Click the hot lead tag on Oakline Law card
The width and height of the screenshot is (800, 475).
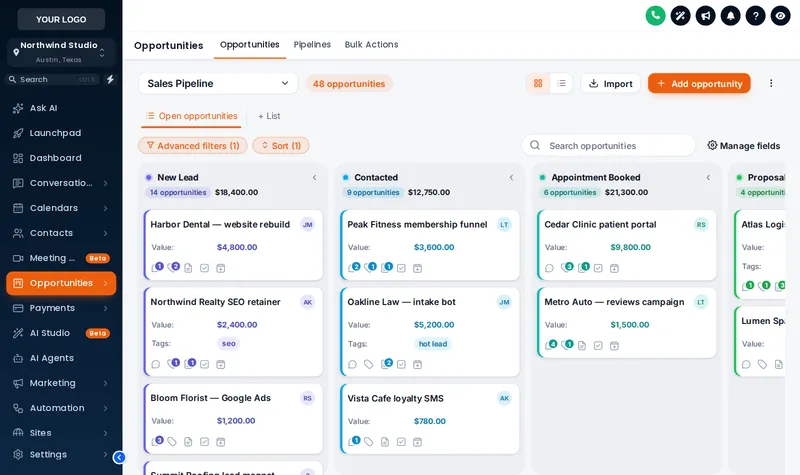click(x=433, y=344)
